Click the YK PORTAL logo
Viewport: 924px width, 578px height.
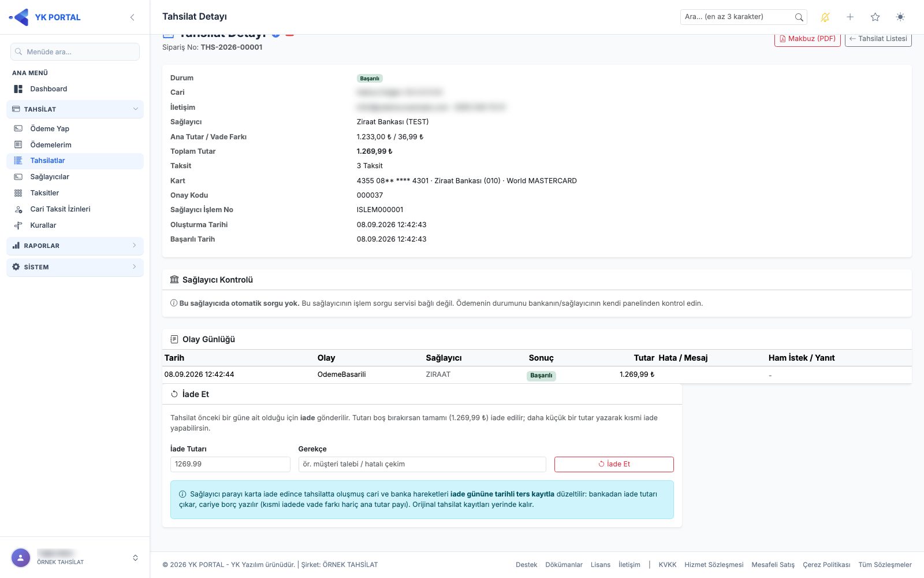[45, 17]
